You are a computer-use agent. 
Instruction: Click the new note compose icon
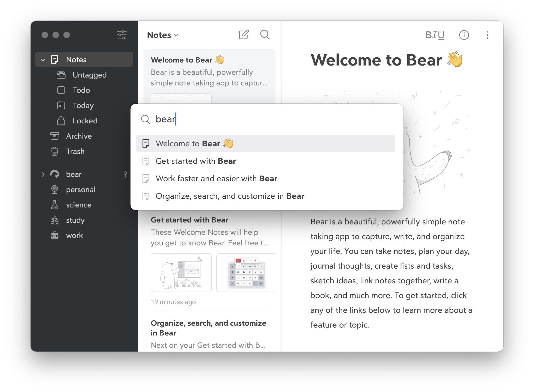[x=244, y=35]
